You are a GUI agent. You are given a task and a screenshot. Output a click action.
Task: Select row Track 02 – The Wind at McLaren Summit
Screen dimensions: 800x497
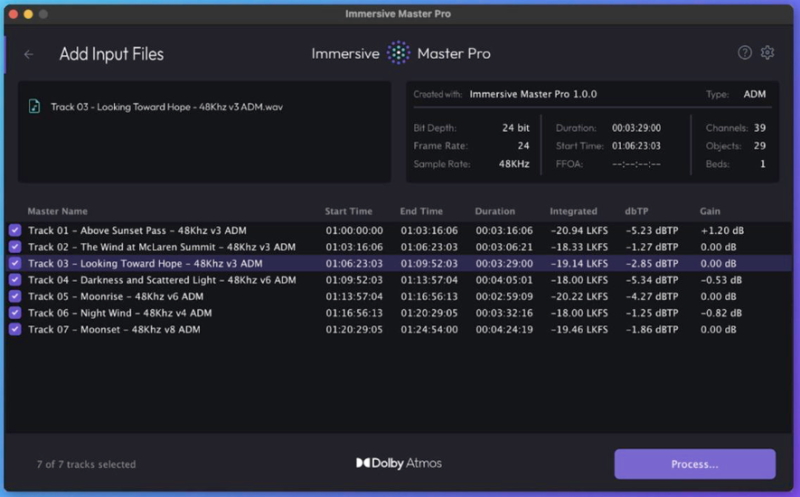398,247
